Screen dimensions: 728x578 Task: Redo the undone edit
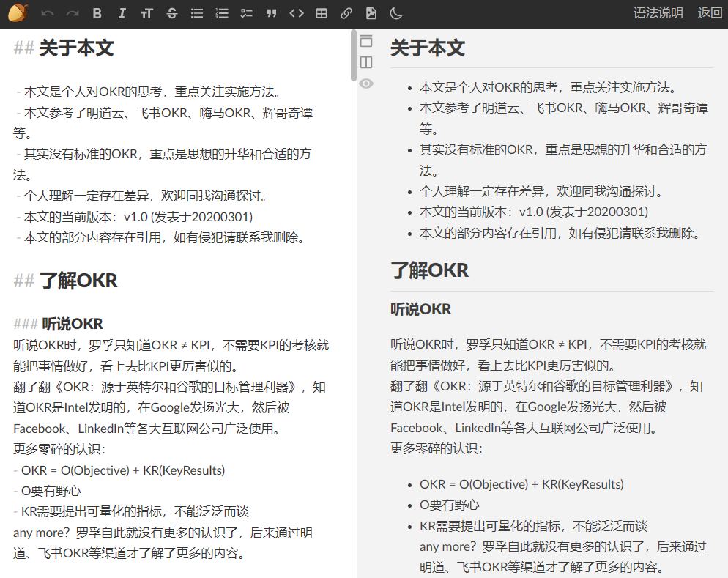70,12
